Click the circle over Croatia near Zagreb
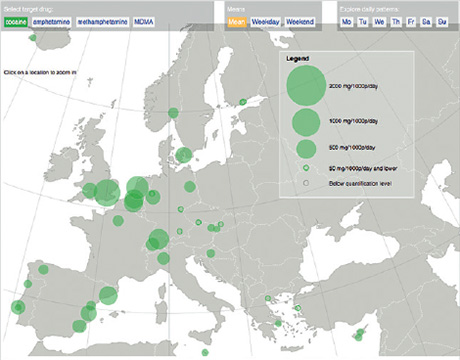Viewport: 460px width, 360px height. 211,254
